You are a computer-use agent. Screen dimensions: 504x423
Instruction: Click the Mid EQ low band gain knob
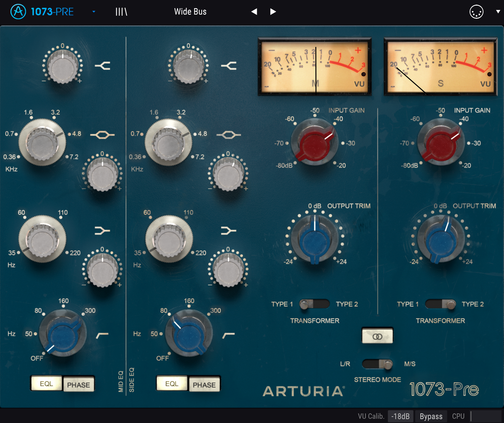pos(102,270)
